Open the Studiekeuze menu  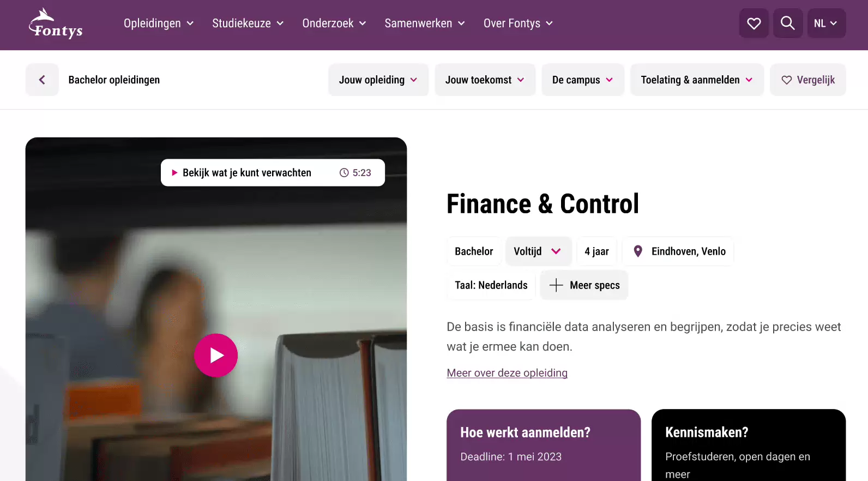[248, 23]
